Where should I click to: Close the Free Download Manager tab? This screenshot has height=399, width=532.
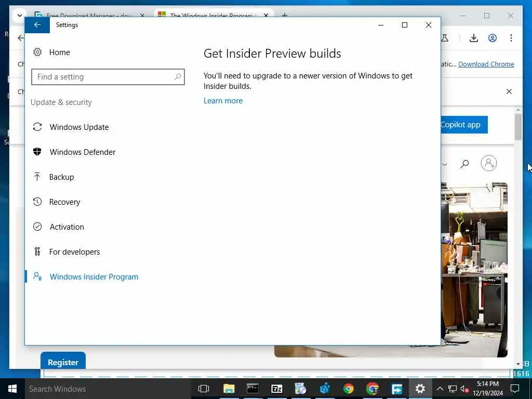(142, 15)
